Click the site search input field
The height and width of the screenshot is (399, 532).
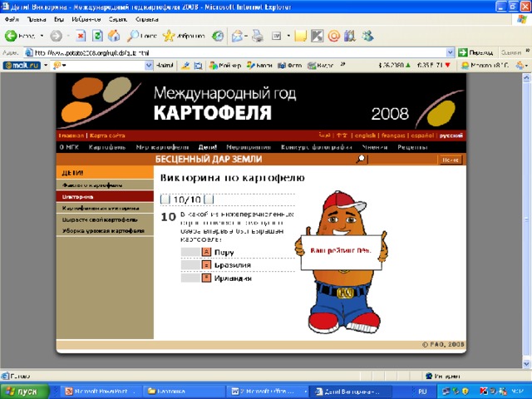402,160
